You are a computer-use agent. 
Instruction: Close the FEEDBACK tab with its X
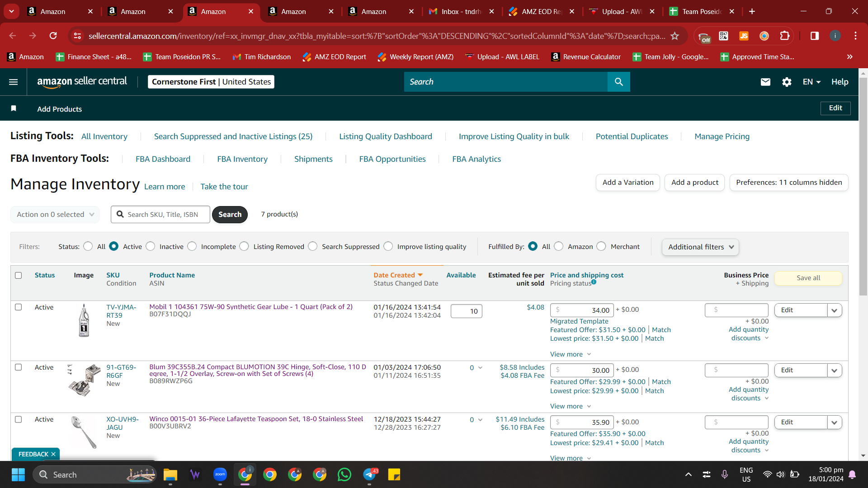pos(53,454)
